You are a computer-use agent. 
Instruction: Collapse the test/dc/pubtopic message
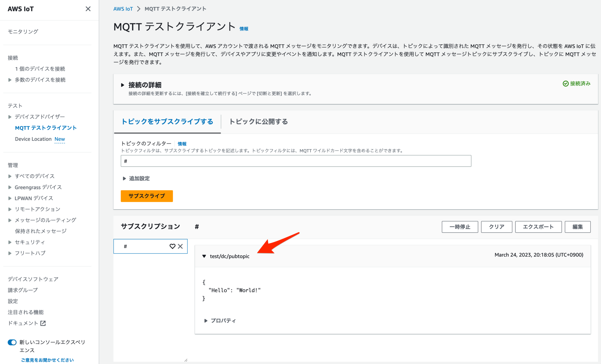pos(204,256)
